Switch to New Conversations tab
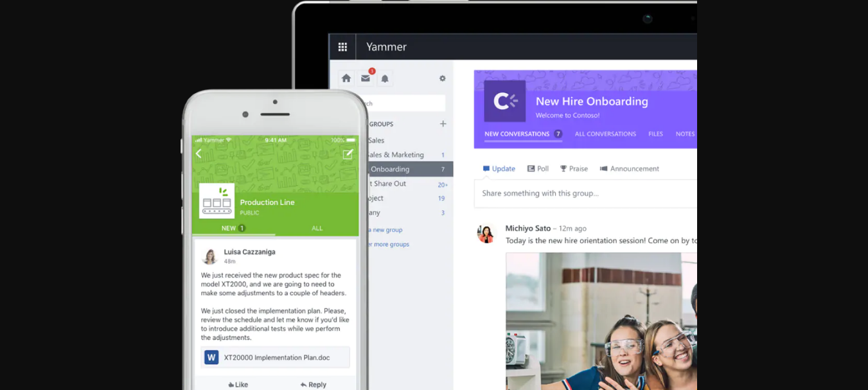Viewport: 868px width, 390px height. (523, 134)
